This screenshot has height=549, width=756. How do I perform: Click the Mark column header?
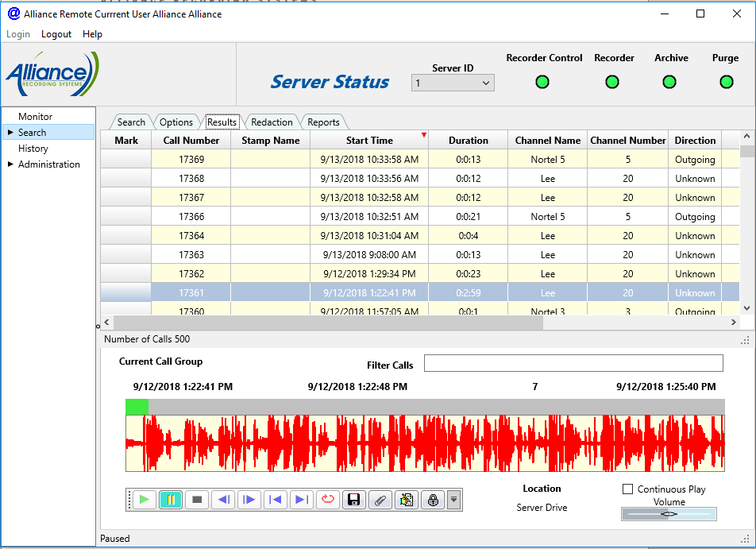pos(126,141)
